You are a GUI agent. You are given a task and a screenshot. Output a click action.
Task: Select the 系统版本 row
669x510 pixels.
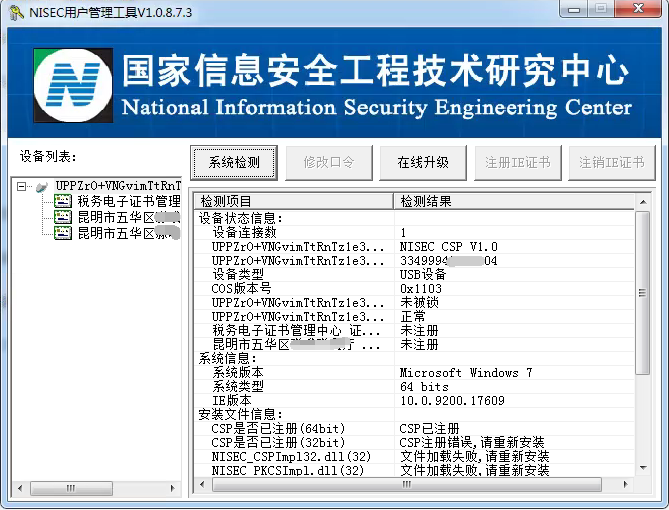click(x=414, y=373)
